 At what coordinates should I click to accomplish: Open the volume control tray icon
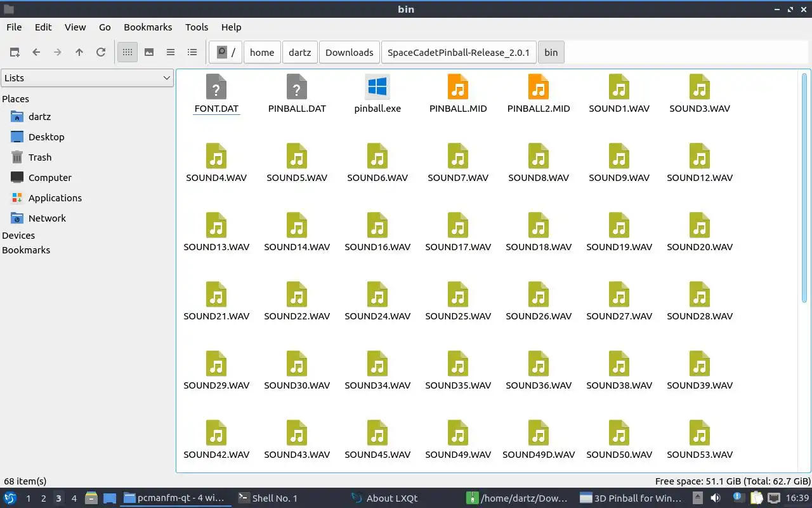pos(716,498)
